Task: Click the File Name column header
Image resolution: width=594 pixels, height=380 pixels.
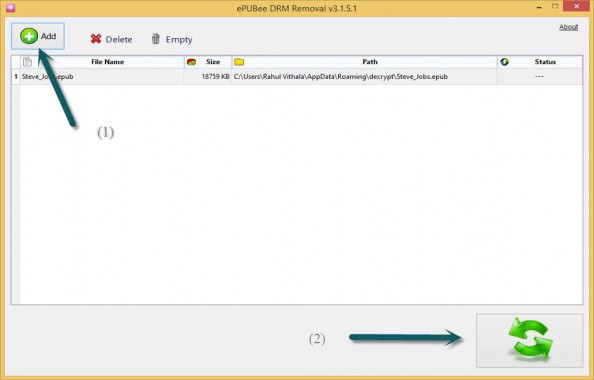Action: (x=102, y=62)
